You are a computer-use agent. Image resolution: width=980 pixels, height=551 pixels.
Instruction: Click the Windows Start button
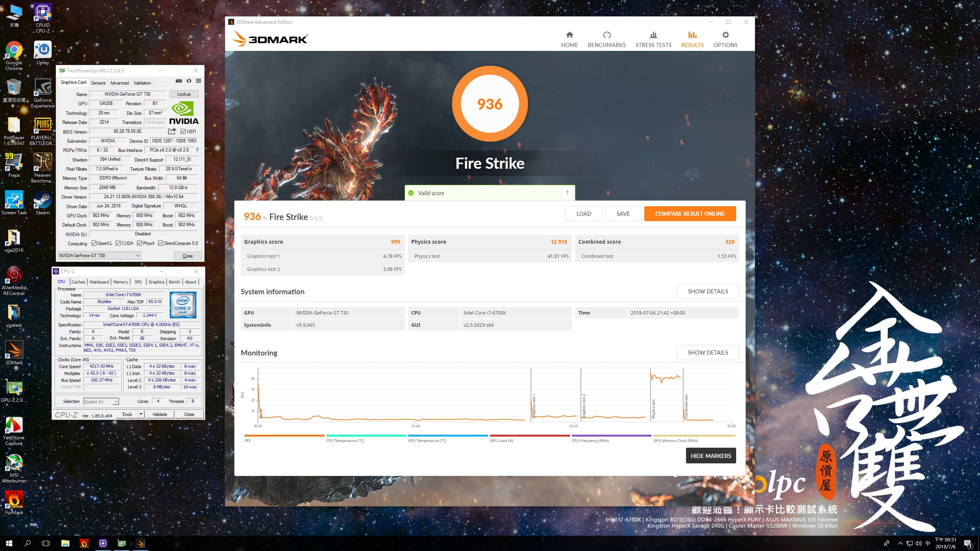(x=9, y=543)
